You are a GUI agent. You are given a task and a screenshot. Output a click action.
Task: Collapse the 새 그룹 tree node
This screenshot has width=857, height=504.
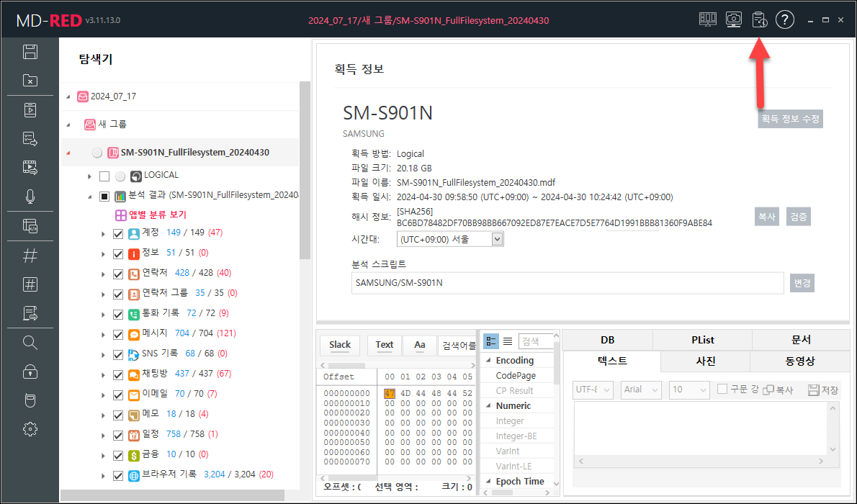[68, 125]
